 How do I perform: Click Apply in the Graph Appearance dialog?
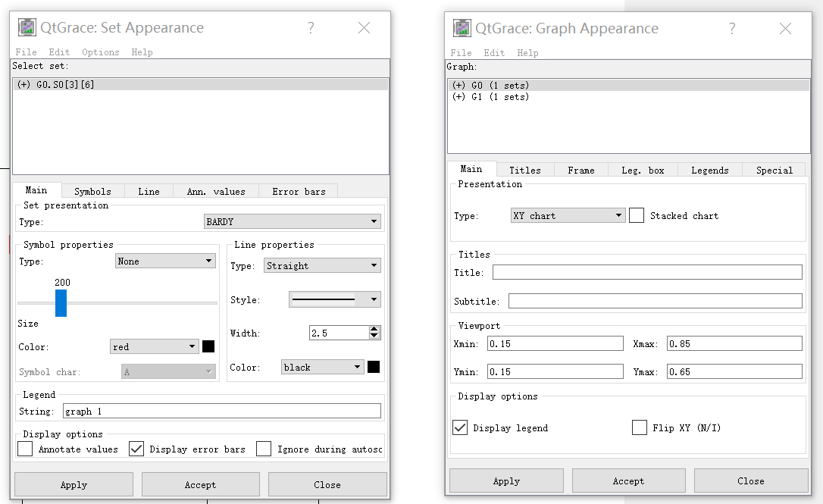[x=506, y=481]
